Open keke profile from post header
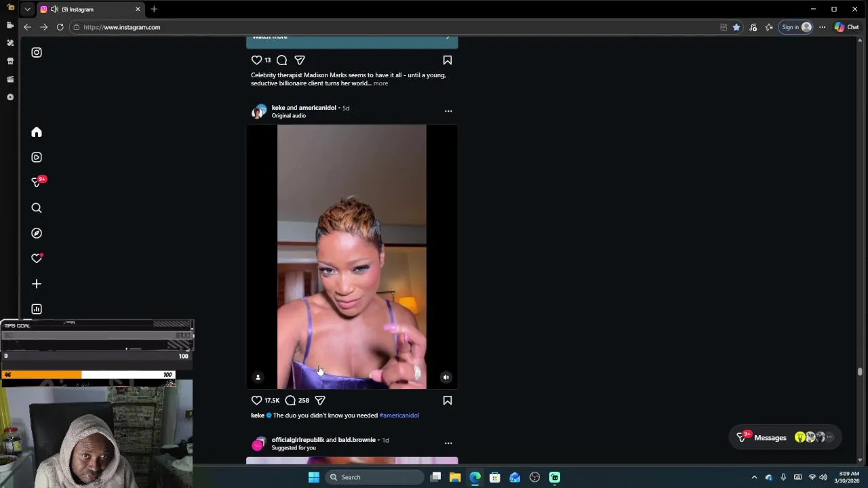Viewport: 868px width, 488px height. click(x=278, y=108)
